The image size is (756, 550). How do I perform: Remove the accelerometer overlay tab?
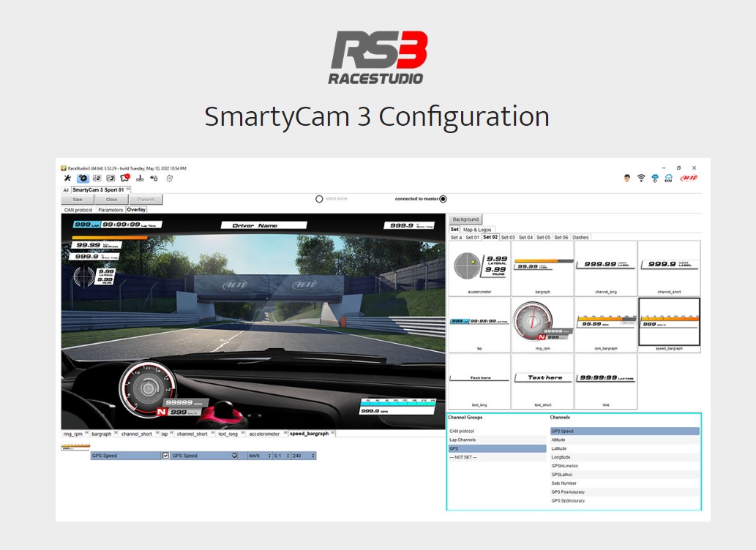click(x=284, y=433)
